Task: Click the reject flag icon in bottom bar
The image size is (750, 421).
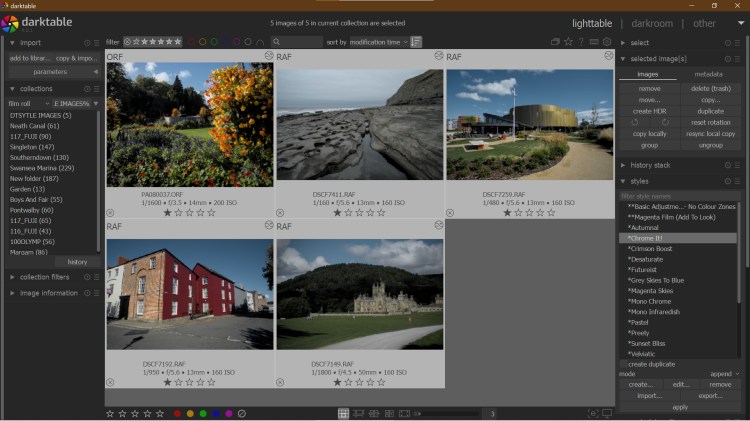Action: tap(242, 413)
